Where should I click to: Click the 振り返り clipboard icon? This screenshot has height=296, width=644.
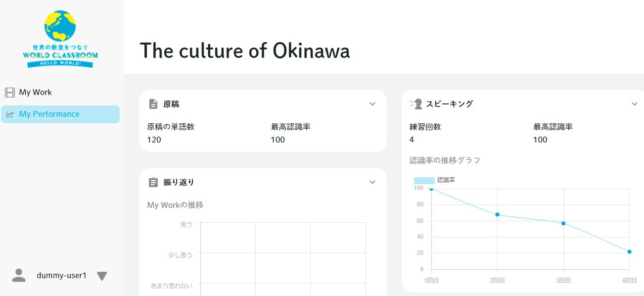pos(153,183)
